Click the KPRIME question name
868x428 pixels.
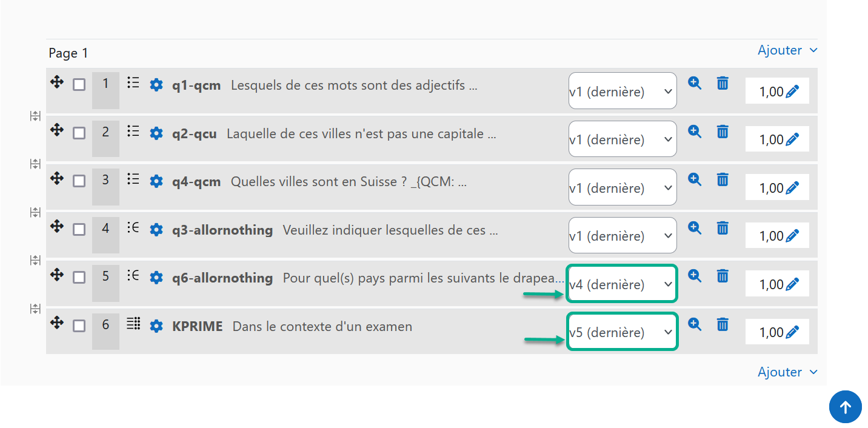pyautogui.click(x=197, y=327)
